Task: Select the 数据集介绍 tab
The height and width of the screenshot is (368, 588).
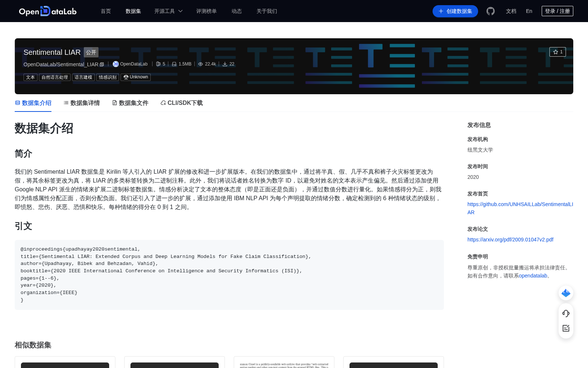Action: click(33, 103)
